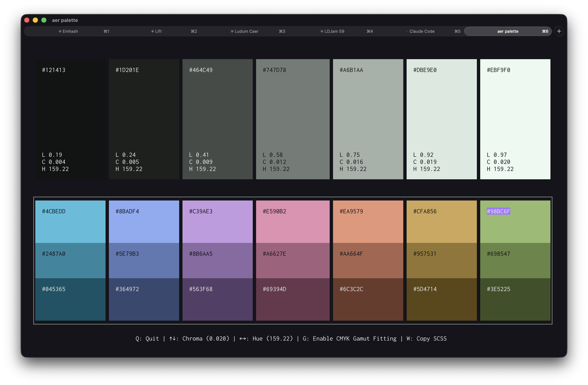Click the 'W: Copy SCSS' hint

coord(427,338)
